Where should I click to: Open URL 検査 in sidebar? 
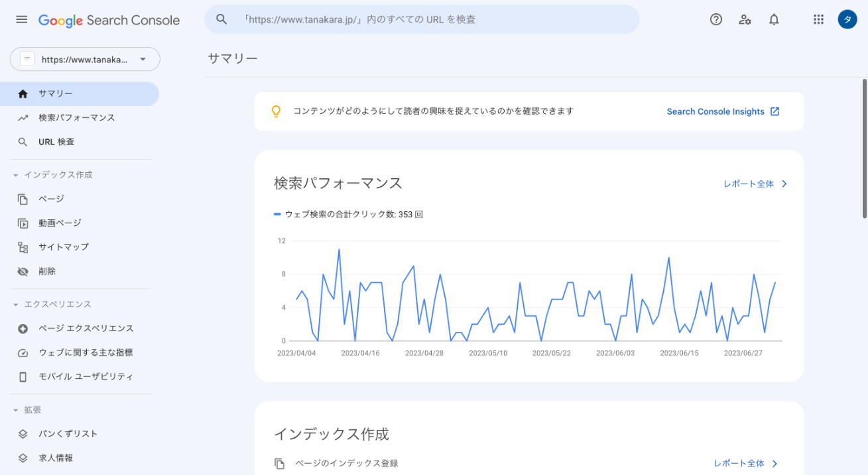(x=80, y=142)
